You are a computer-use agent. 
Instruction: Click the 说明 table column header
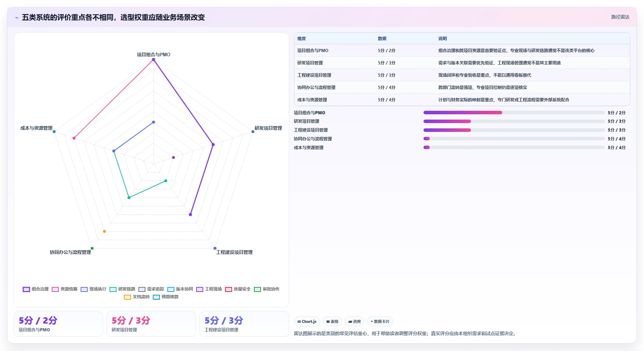[442, 39]
